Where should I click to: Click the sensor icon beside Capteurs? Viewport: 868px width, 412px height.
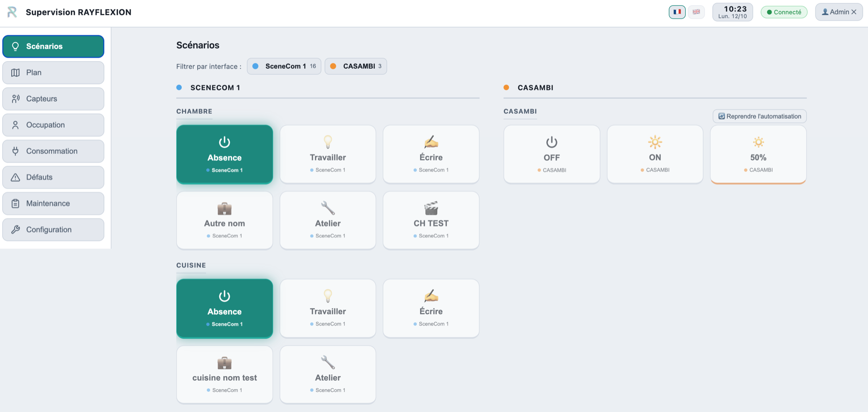pos(15,98)
